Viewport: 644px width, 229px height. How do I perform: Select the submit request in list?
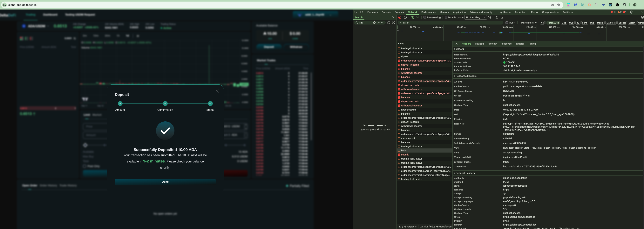click(x=405, y=155)
